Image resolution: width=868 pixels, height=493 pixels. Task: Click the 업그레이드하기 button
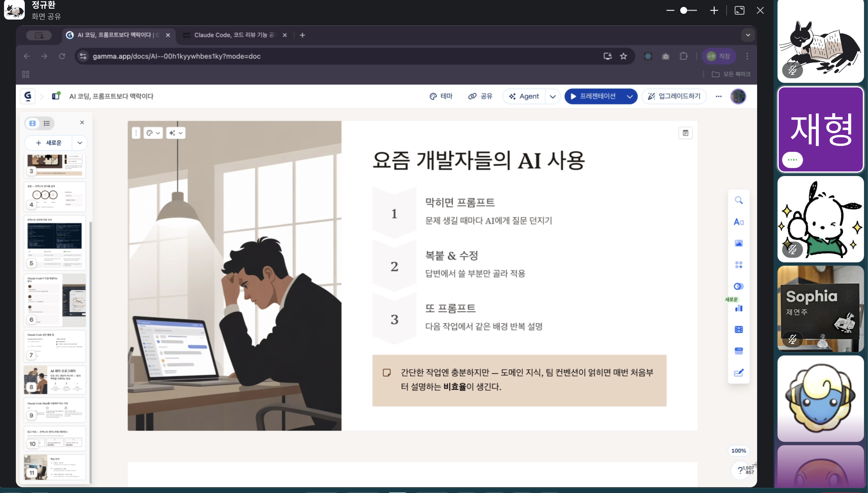[674, 96]
